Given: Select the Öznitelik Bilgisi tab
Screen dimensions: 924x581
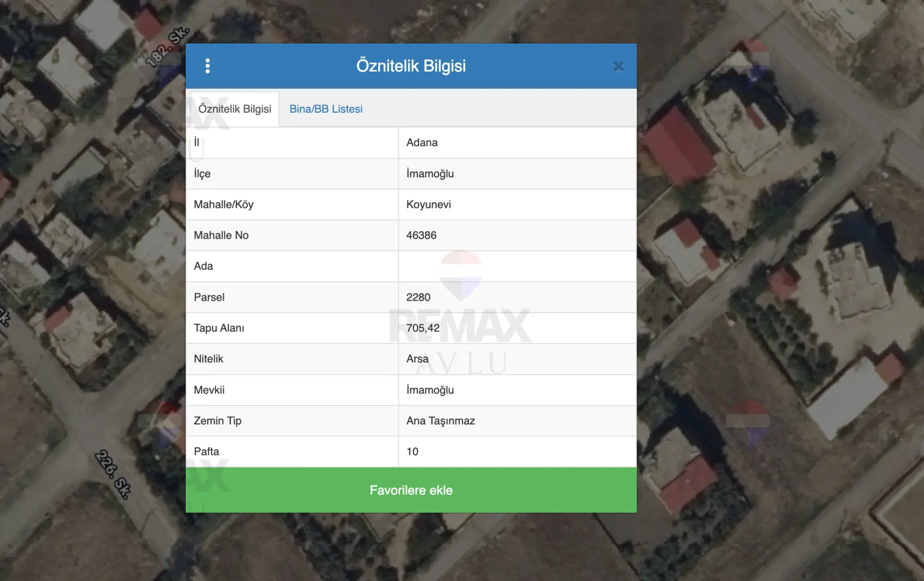Looking at the screenshot, I should (235, 109).
